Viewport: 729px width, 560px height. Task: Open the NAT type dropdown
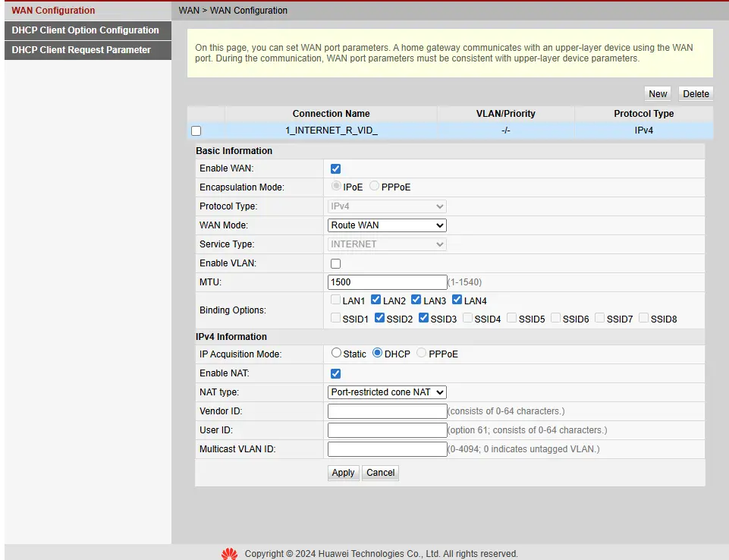[387, 392]
